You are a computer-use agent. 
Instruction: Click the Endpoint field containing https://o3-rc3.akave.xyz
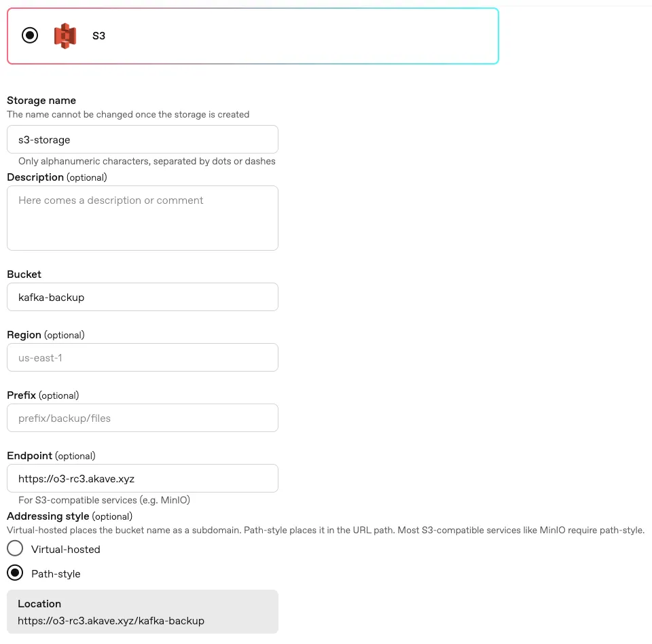(142, 478)
